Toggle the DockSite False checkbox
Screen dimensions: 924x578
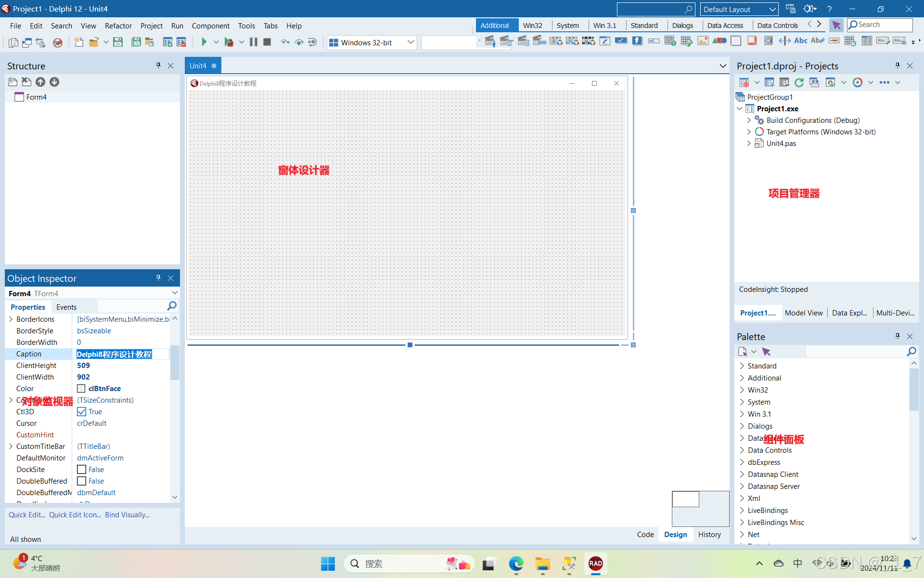pyautogui.click(x=82, y=470)
